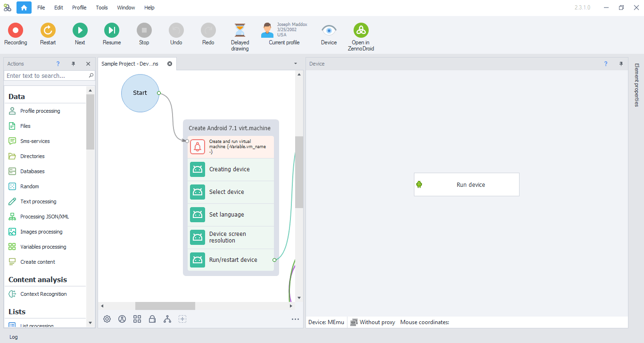The image size is (644, 343).
Task: Close the Sample Project tab
Action: tap(170, 64)
